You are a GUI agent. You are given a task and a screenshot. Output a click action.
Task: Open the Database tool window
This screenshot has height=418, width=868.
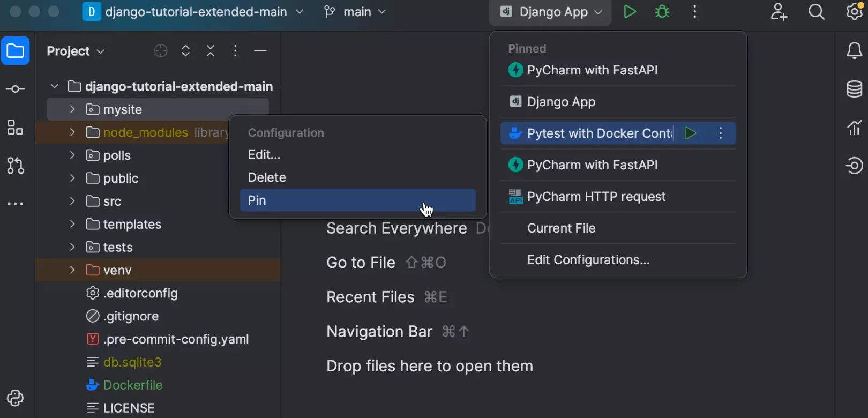coord(854,89)
